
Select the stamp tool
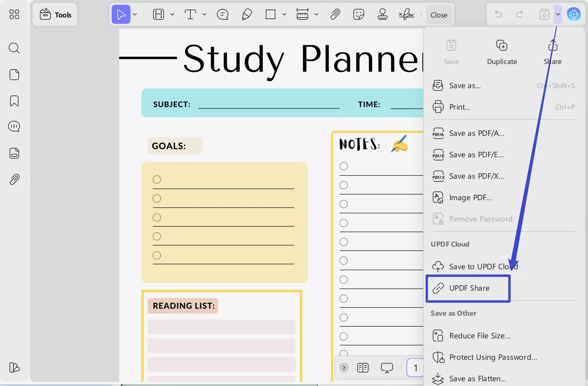pos(383,15)
